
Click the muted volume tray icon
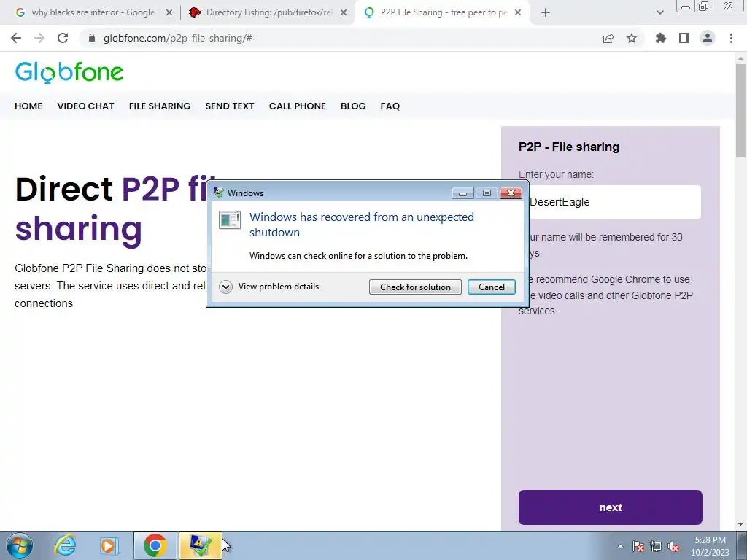(673, 546)
